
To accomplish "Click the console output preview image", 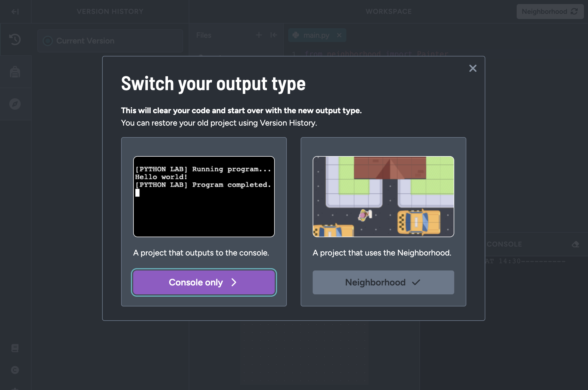I will [x=204, y=196].
